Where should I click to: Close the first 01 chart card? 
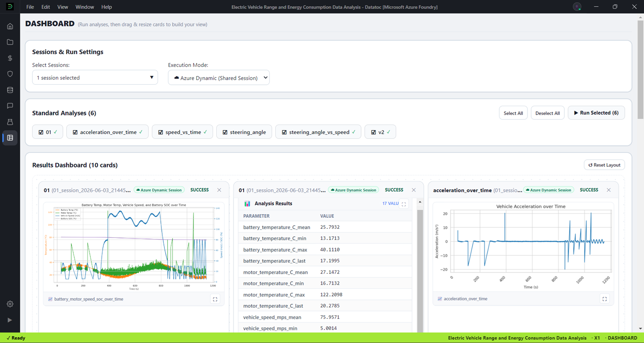(x=219, y=190)
